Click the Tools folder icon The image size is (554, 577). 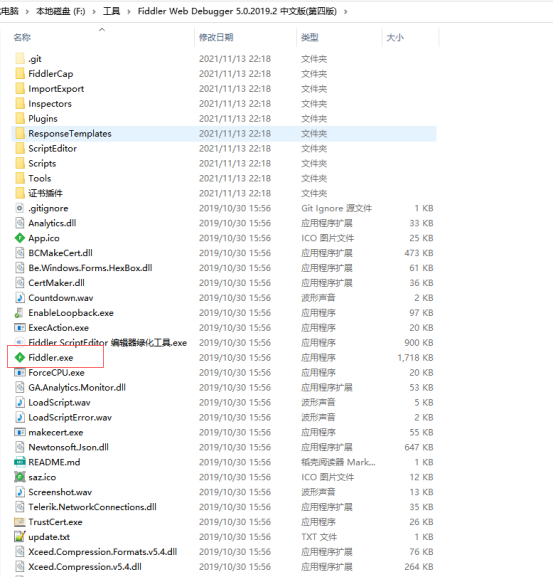click(20, 178)
